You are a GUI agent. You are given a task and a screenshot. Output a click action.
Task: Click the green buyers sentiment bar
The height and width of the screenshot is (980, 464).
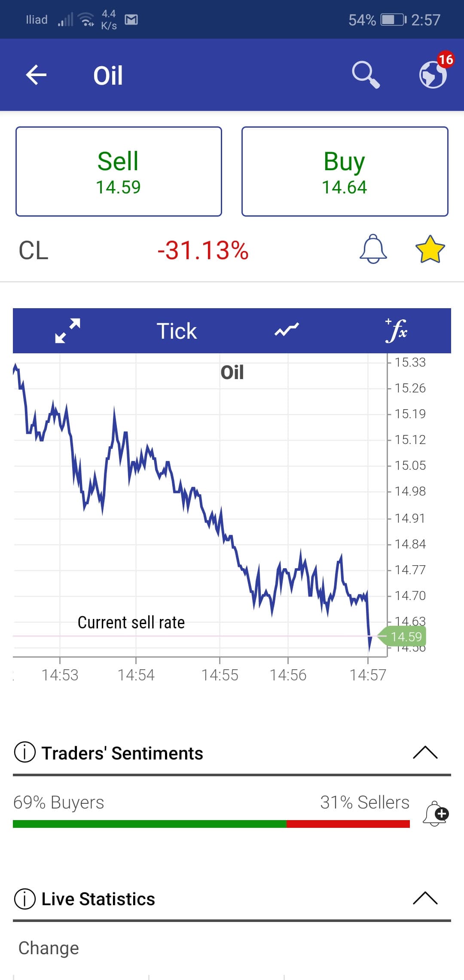[x=150, y=824]
